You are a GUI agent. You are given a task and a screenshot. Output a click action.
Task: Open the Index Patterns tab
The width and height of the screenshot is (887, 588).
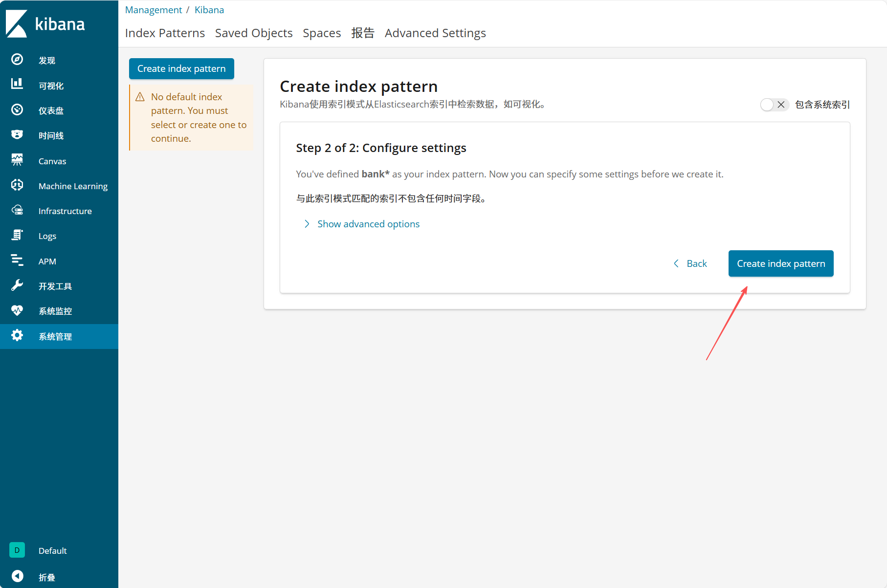(165, 33)
